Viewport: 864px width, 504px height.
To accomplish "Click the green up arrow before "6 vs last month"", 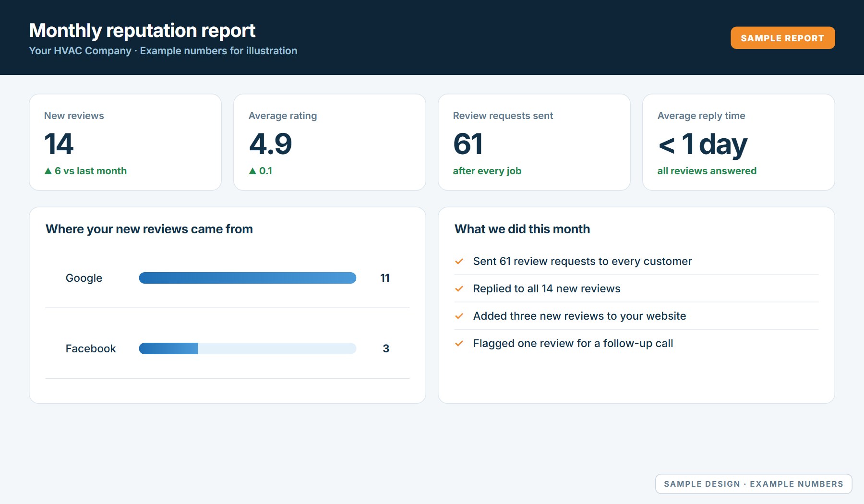I will point(48,171).
